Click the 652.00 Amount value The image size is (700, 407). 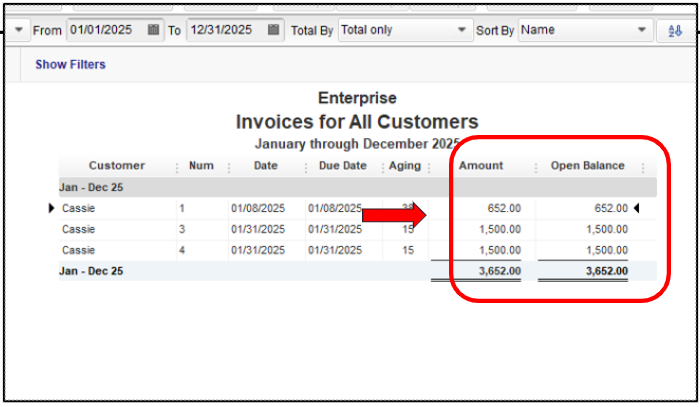point(504,208)
